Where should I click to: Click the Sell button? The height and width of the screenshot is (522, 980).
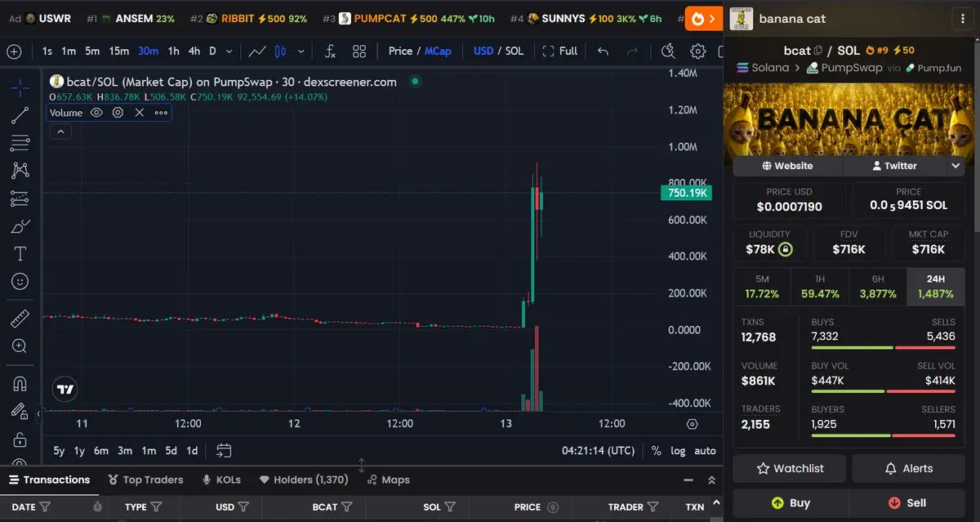[x=908, y=502]
